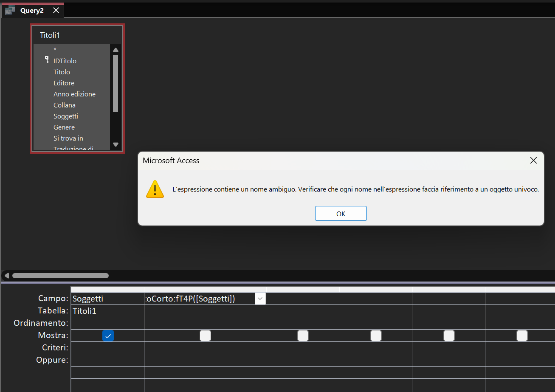The width and height of the screenshot is (555, 392).
Task: Uncheck Mostra for the Soggetti column
Action: (108, 336)
